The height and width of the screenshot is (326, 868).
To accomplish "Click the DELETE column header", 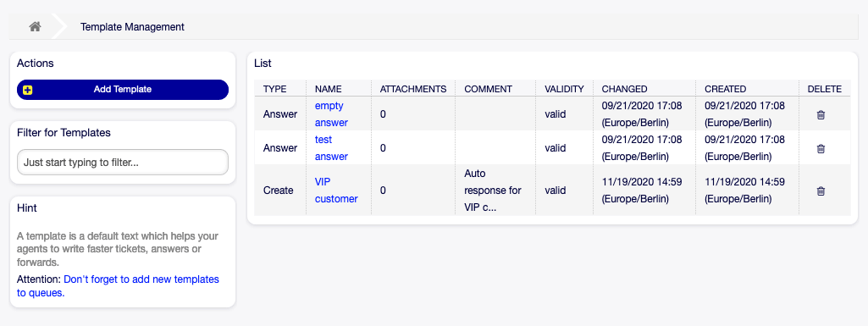I will (x=824, y=89).
